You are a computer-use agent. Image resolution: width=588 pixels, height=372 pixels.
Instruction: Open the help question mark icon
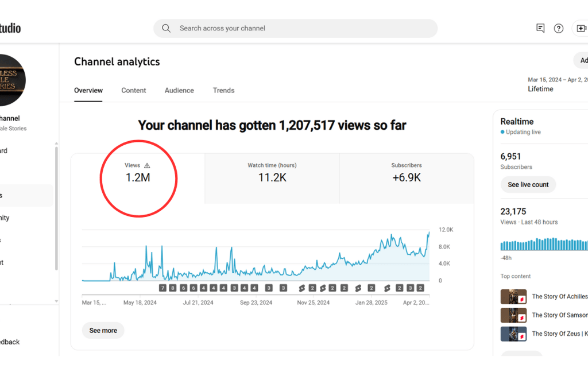tap(558, 29)
